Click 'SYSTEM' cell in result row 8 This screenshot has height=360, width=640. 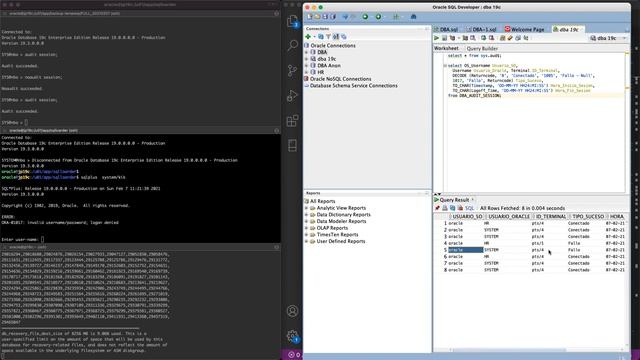click(491, 270)
